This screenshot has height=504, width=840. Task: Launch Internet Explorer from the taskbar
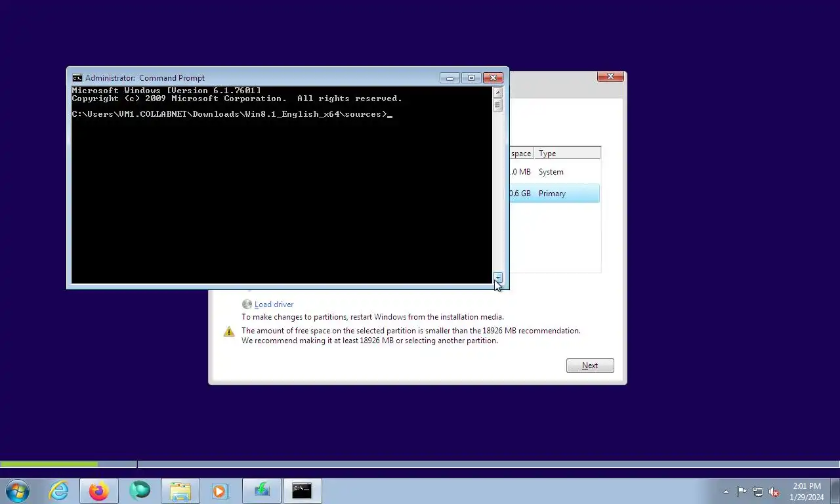pos(58,491)
